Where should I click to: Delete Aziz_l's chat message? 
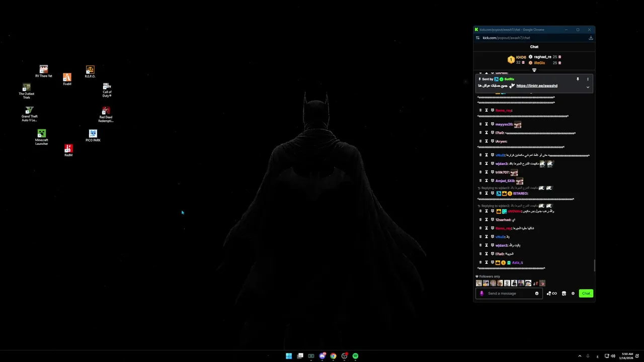click(480, 262)
